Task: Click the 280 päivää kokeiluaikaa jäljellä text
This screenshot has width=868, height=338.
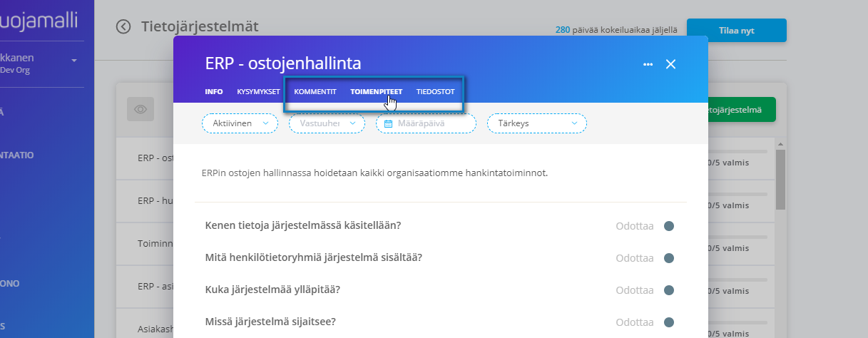Action: pyautogui.click(x=616, y=31)
